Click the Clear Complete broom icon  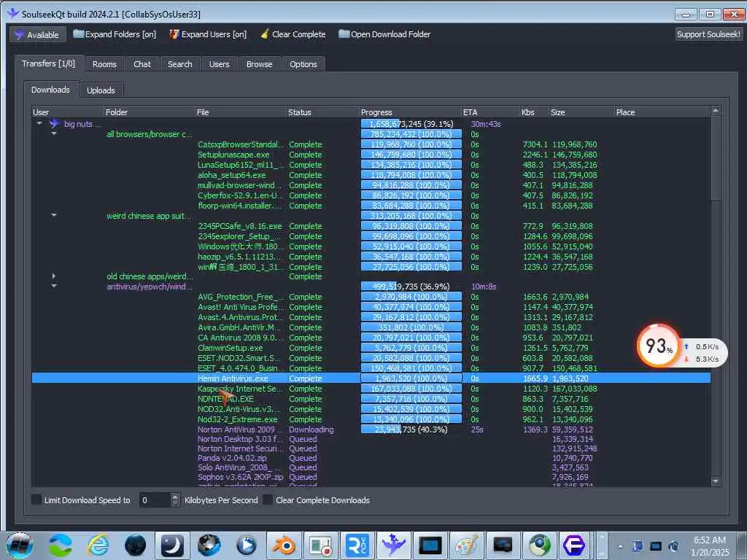264,34
